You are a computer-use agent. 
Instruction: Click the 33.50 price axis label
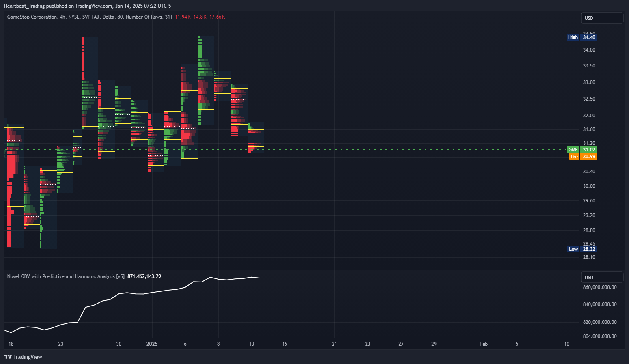[x=589, y=66]
